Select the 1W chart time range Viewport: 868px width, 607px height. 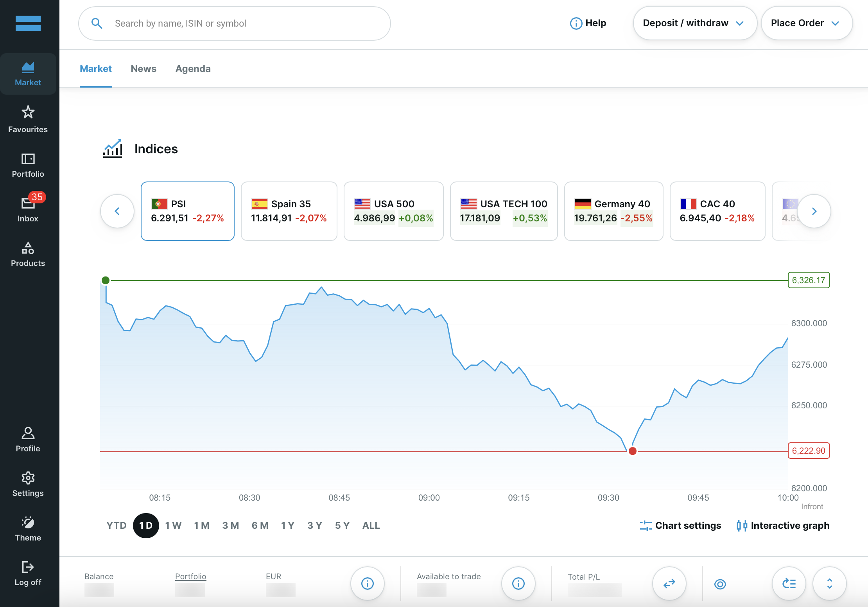pos(173,525)
